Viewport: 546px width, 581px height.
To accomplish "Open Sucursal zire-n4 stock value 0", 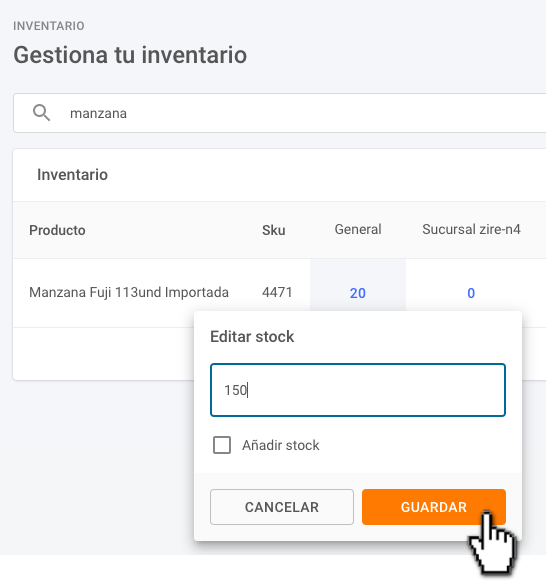I will point(471,293).
